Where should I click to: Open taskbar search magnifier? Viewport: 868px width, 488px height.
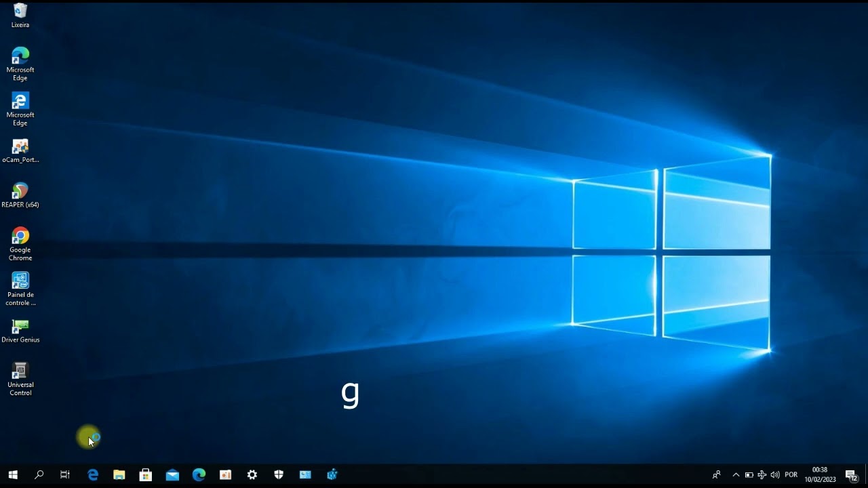point(39,475)
